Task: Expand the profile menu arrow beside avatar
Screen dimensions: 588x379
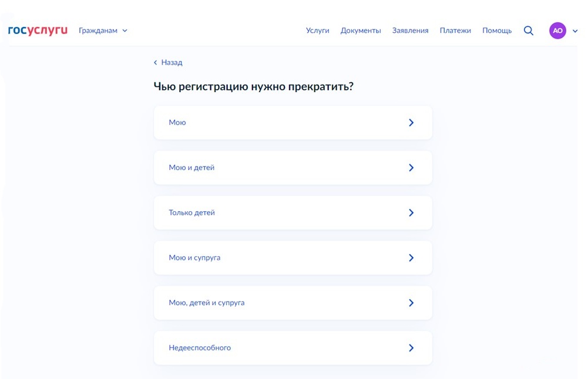Action: (575, 31)
